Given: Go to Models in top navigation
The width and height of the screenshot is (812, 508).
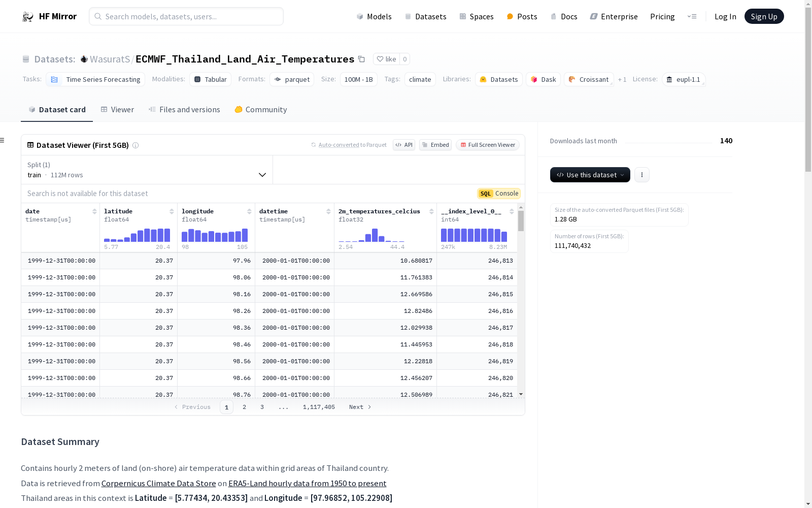Looking at the screenshot, I should pos(374,16).
